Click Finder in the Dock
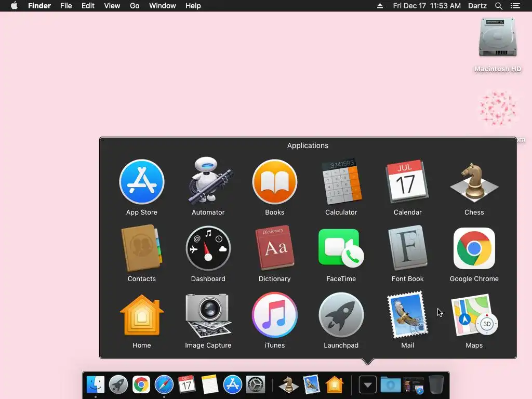 (96, 385)
